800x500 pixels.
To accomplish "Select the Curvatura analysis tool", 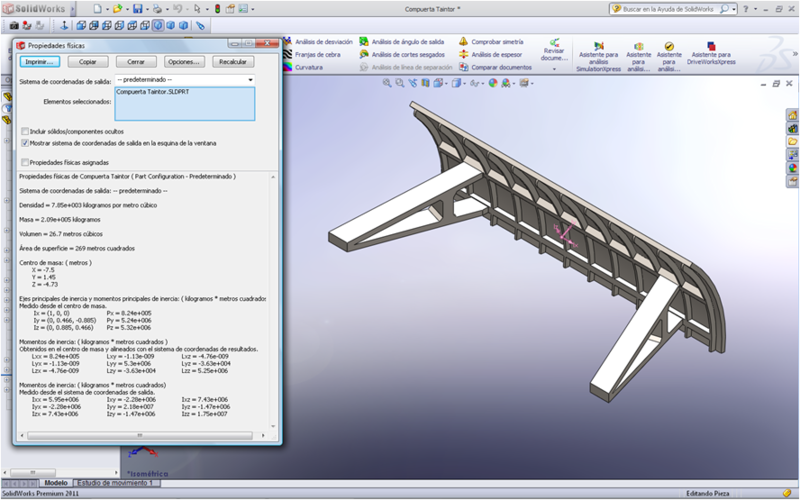I will 308,67.
